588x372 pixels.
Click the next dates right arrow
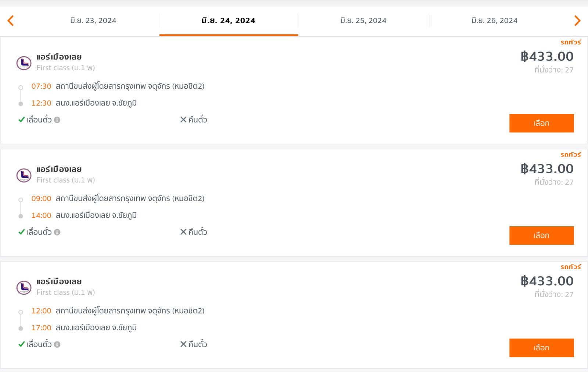click(x=577, y=21)
